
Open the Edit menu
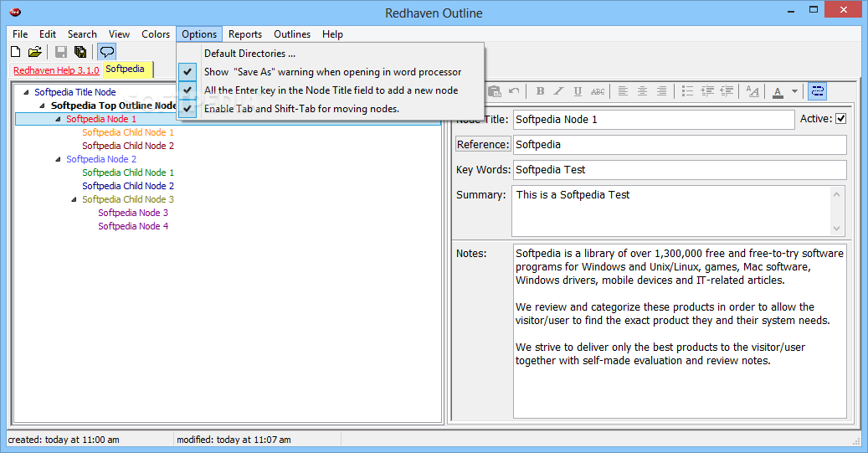48,34
